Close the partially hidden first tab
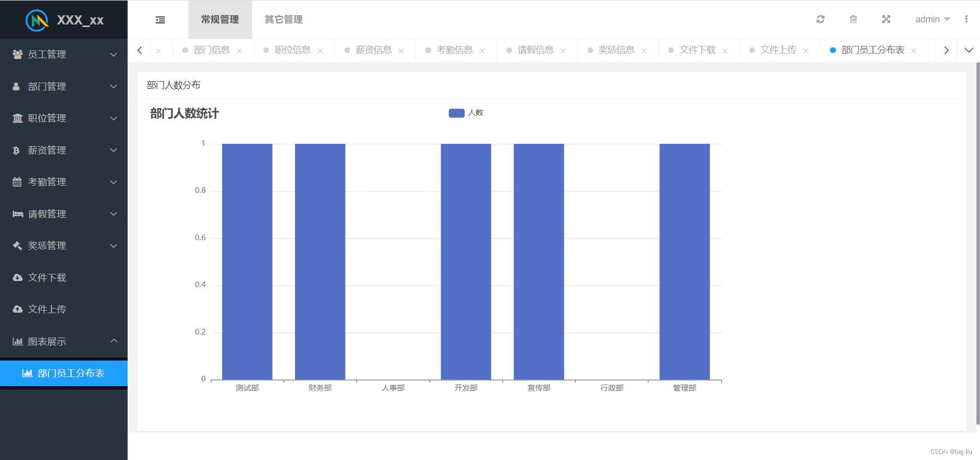 (158, 51)
